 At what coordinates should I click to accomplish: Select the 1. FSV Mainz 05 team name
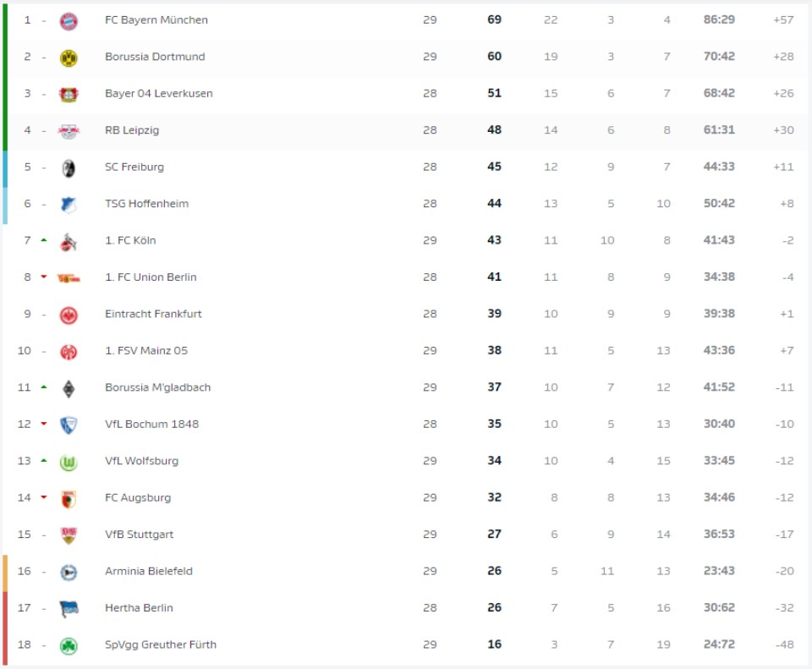146,351
